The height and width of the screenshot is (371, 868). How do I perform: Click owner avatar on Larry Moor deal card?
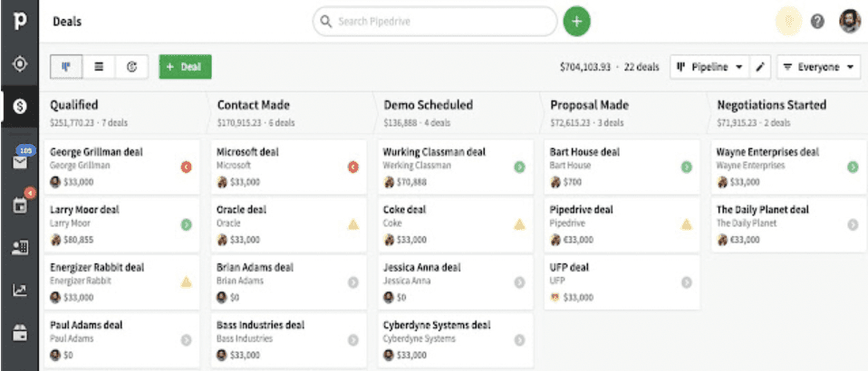[55, 240]
